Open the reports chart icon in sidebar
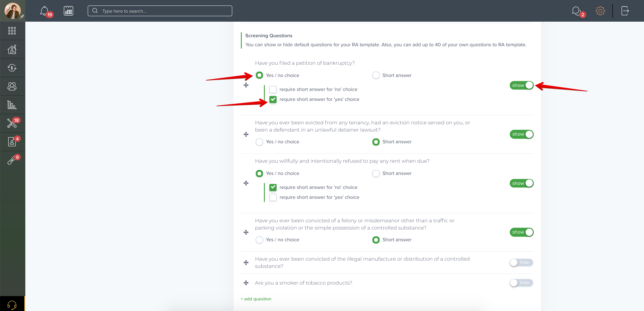Viewport: 644px width, 311px height. click(12, 104)
